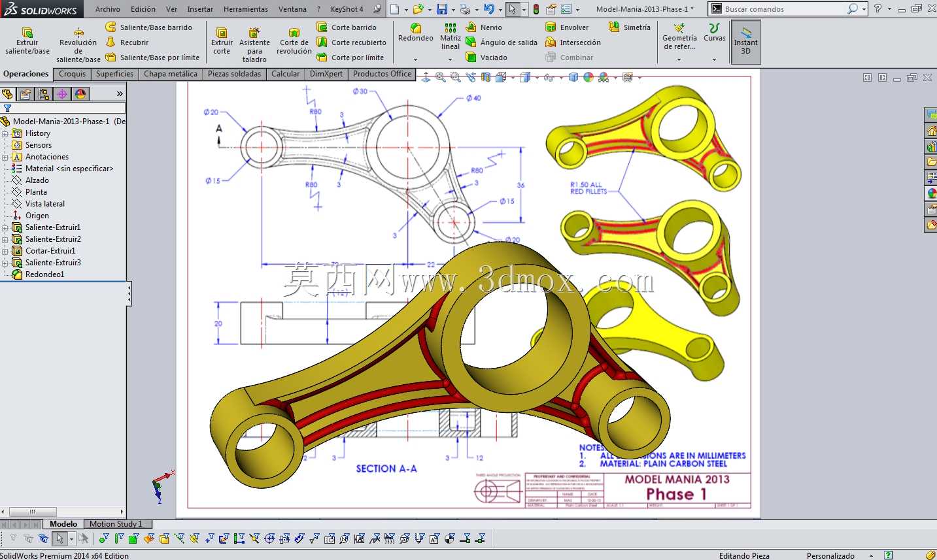Expand the History tree node
937x560 pixels.
(x=5, y=133)
